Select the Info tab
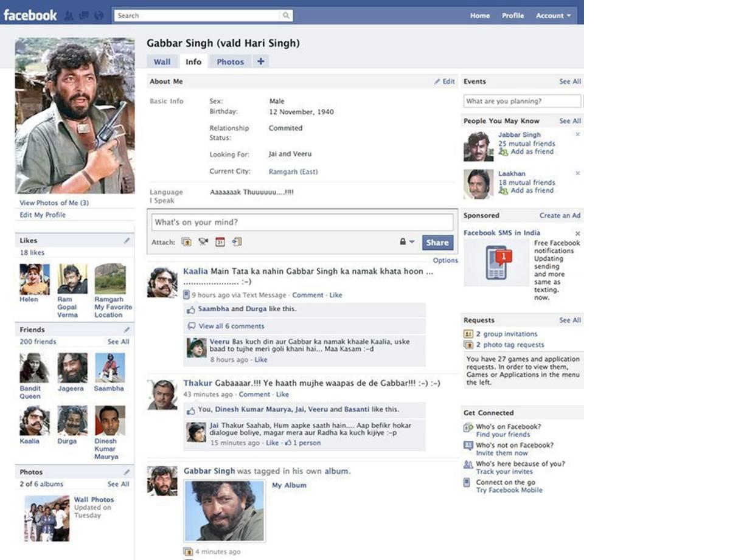The width and height of the screenshot is (741, 560). pyautogui.click(x=193, y=61)
